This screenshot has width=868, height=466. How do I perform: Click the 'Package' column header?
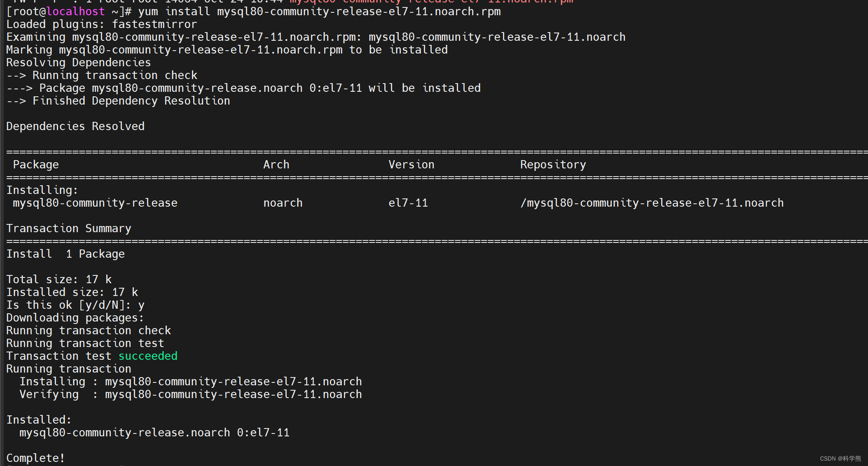click(x=36, y=165)
